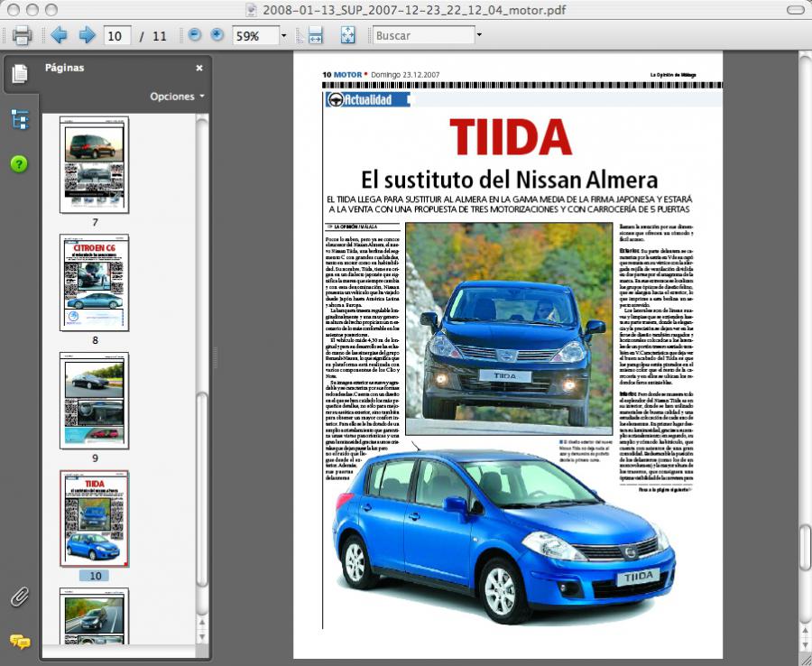The height and width of the screenshot is (666, 812).
Task: Open the Attachments paperclip panel
Action: [20, 597]
